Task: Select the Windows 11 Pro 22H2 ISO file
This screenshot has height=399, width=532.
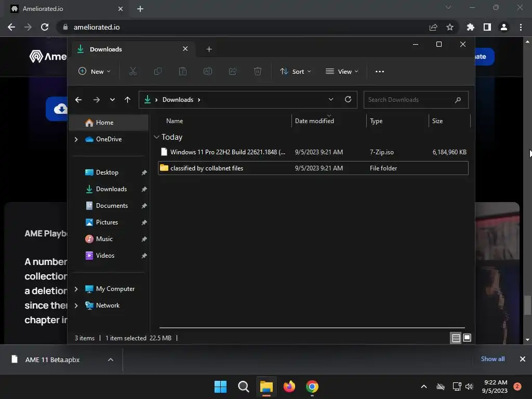Action: pos(313,152)
